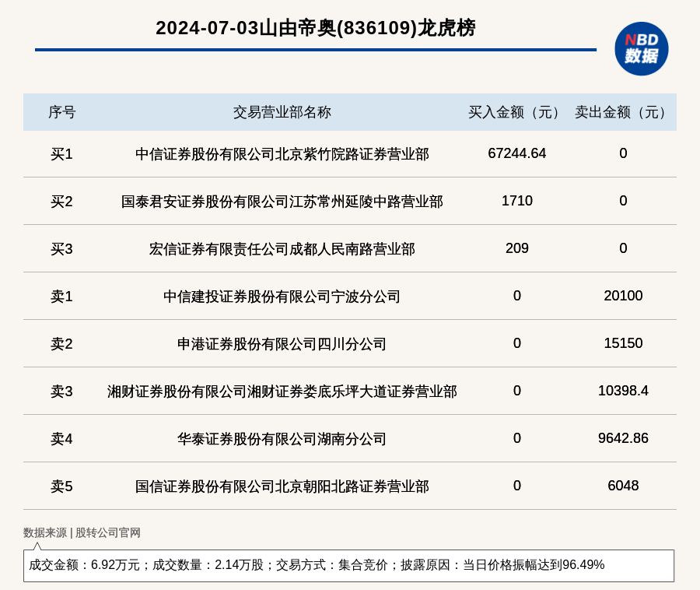The height and width of the screenshot is (590, 700).
Task: Click sell amount 20100
Action: pyautogui.click(x=623, y=295)
